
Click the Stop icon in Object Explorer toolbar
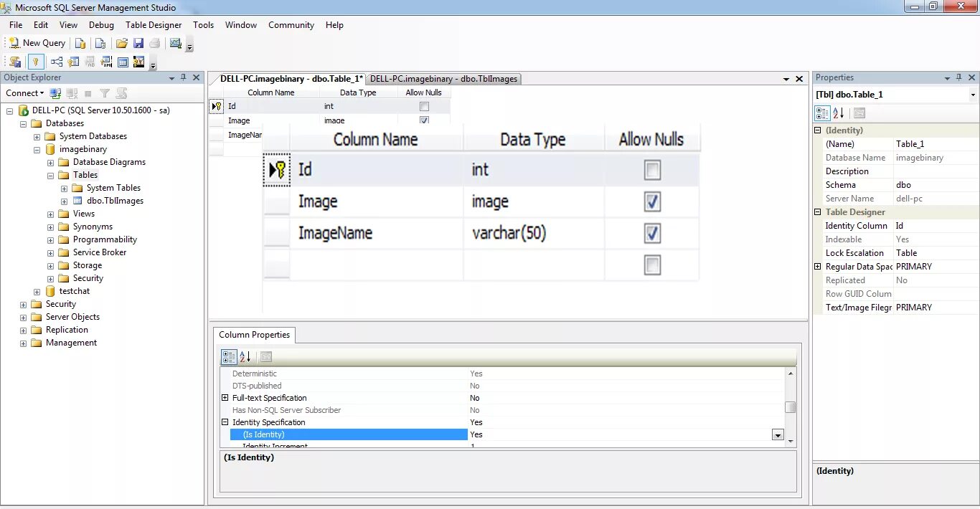[88, 93]
